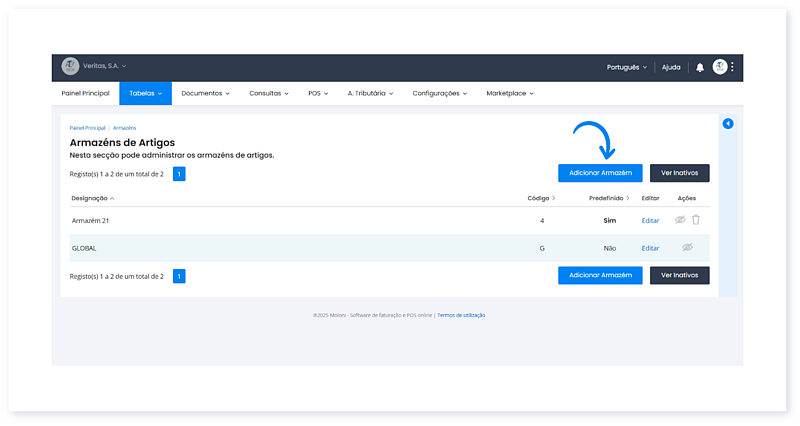Toggle visibility of GLOBAL warehouse
The height and width of the screenshot is (426, 800).
[x=686, y=247]
